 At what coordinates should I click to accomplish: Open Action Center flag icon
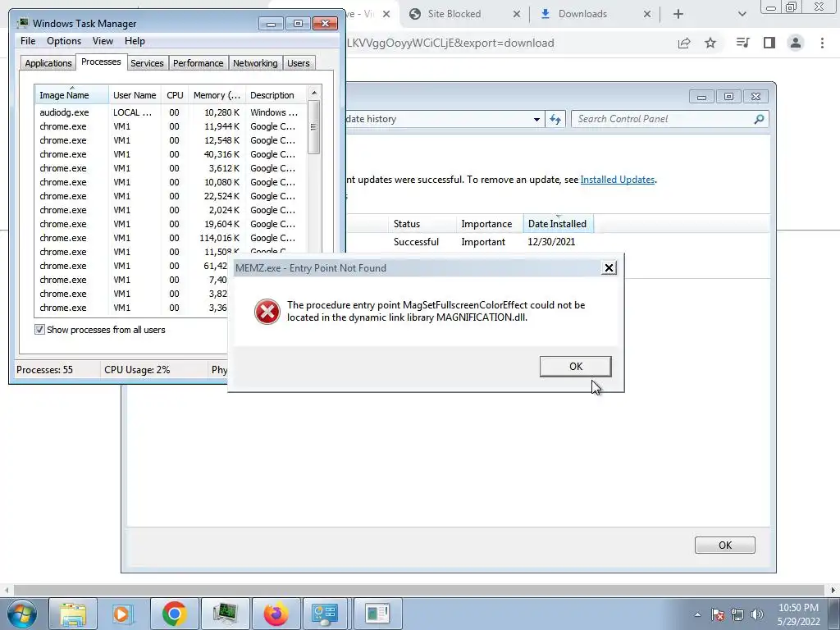[718, 614]
